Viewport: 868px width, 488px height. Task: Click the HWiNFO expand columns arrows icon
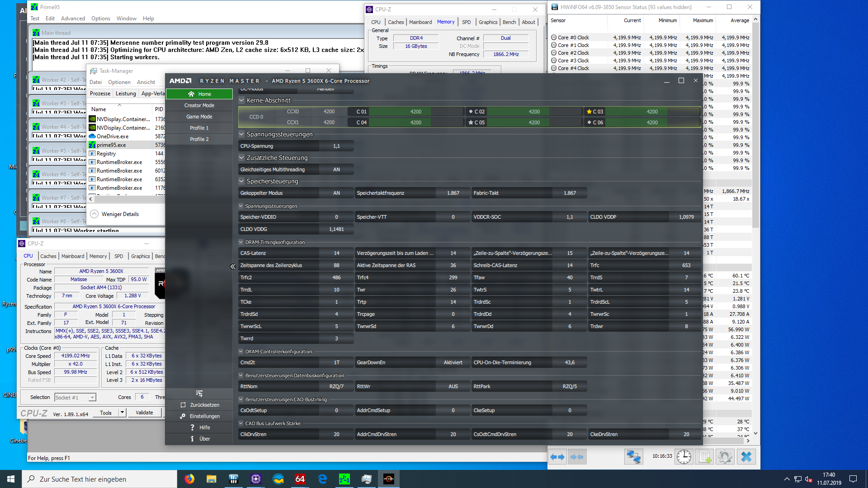click(557, 457)
